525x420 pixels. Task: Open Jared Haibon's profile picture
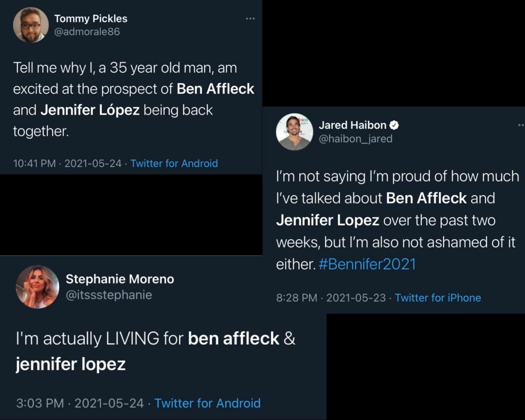click(x=294, y=132)
